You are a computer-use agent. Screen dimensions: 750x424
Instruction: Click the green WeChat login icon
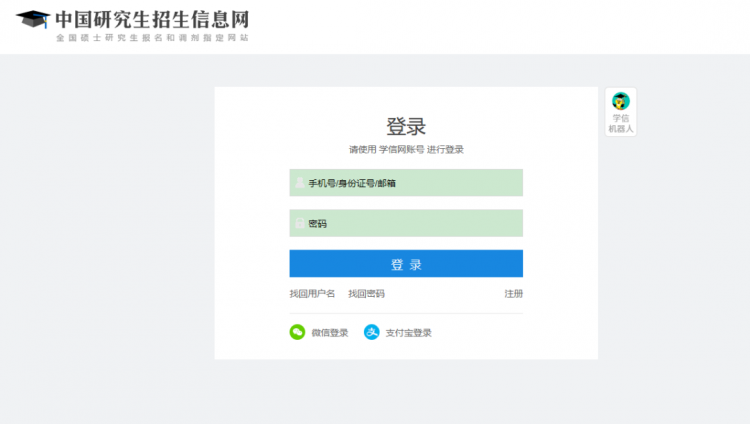click(x=297, y=332)
